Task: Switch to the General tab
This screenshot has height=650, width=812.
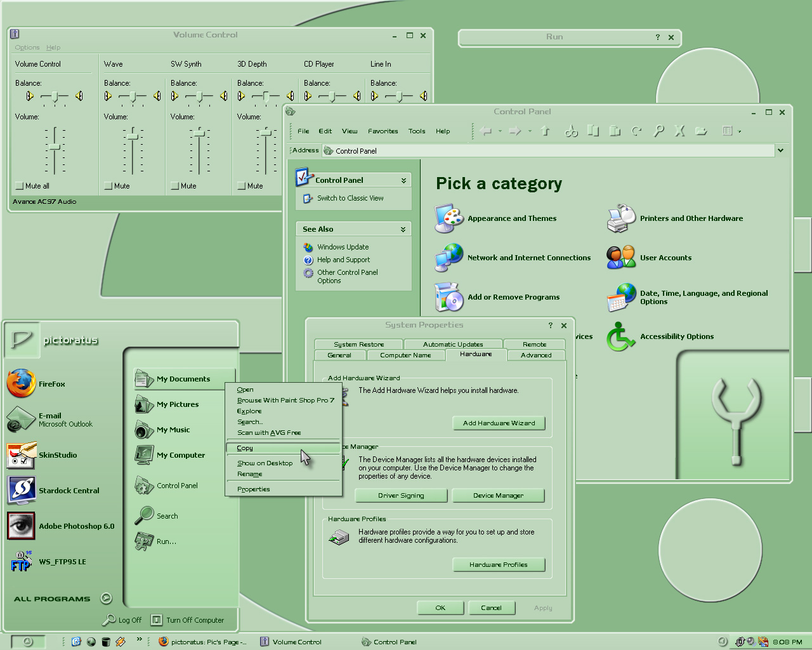Action: [339, 355]
